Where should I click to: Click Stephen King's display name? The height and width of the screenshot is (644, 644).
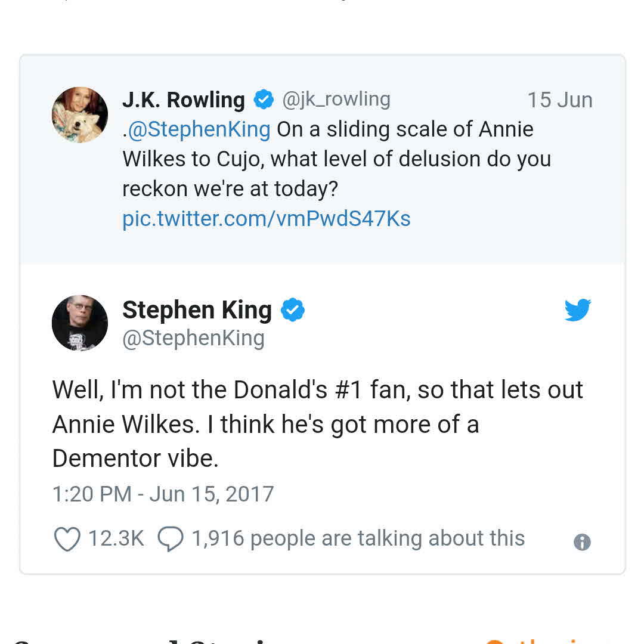pyautogui.click(x=197, y=309)
